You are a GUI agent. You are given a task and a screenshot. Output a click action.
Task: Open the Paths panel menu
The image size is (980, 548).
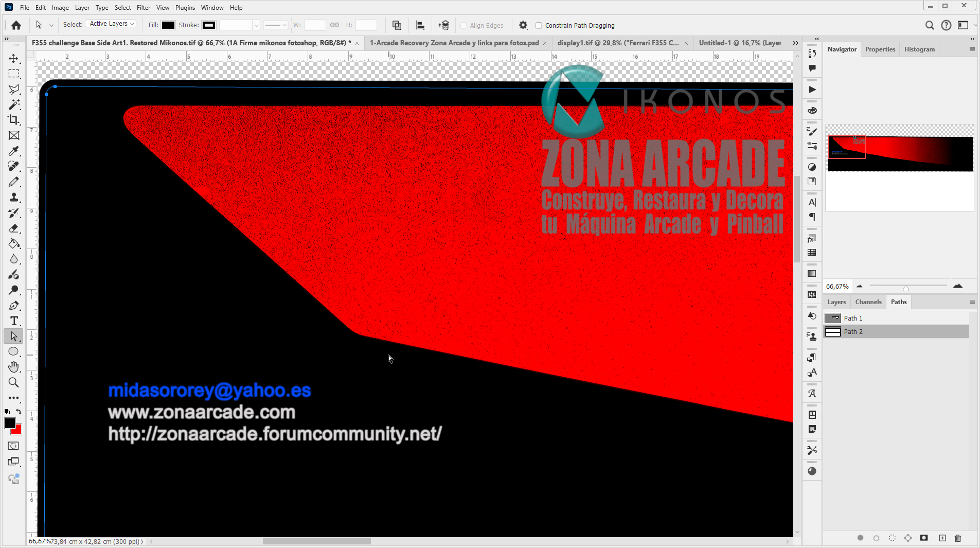972,302
